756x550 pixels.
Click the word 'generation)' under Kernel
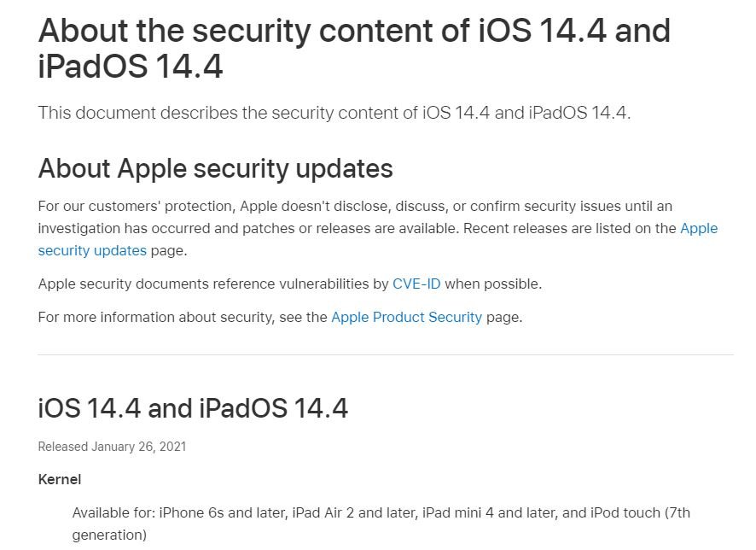pyautogui.click(x=109, y=535)
